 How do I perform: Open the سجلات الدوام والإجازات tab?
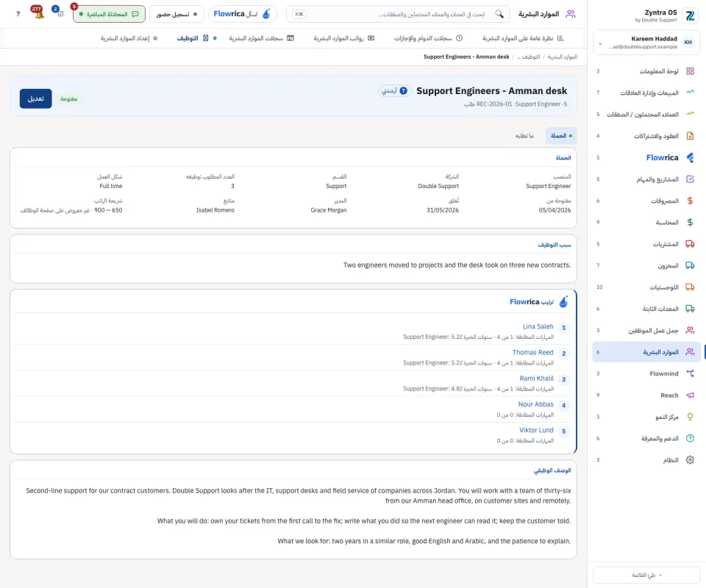428,38
